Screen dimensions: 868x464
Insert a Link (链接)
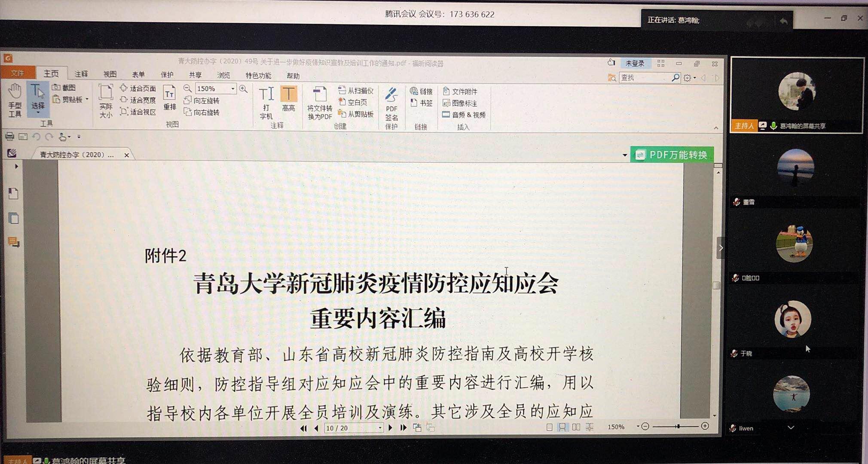[421, 91]
